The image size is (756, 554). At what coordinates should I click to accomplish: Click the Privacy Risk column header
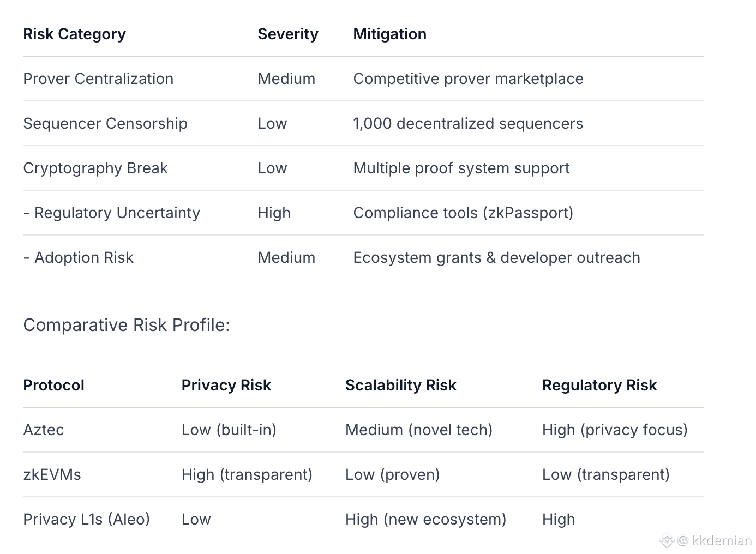point(226,386)
